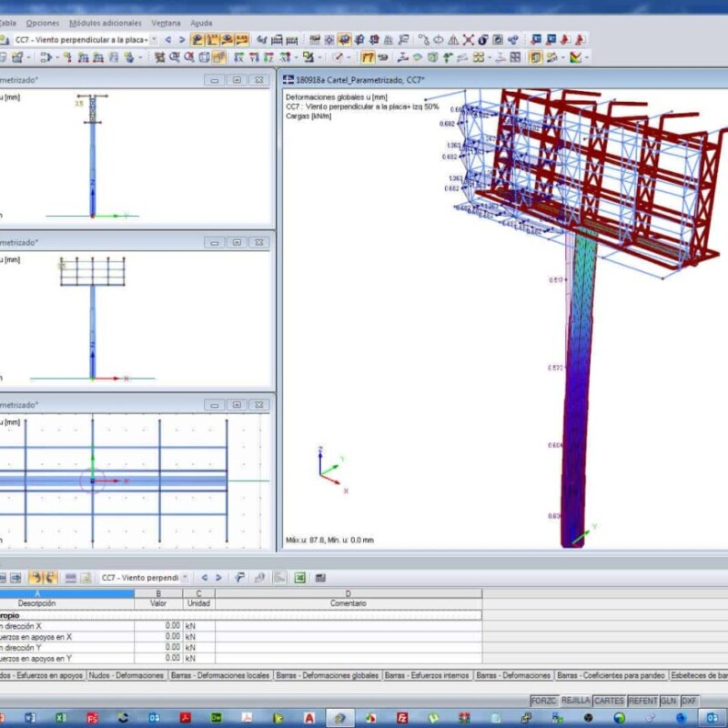This screenshot has width=728, height=728.
Task: Click 'Máx u: 87.8, Mín u: 0.0 mm' text
Action: point(329,540)
